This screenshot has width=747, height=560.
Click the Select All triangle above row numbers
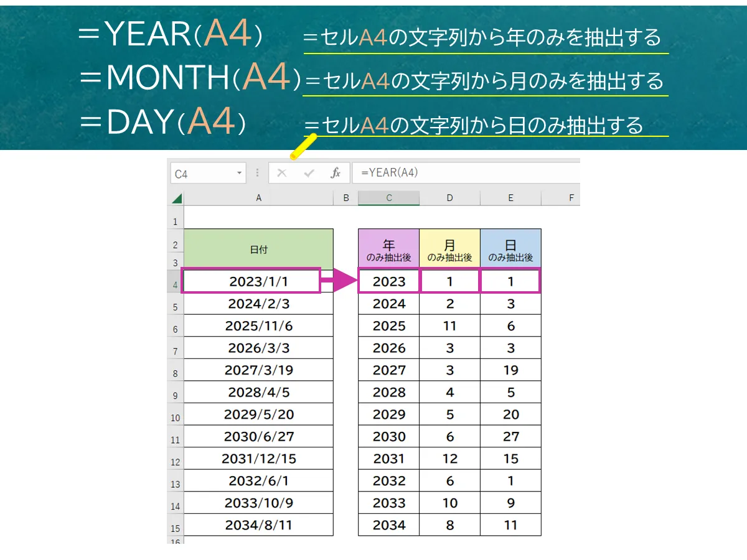[x=176, y=197]
